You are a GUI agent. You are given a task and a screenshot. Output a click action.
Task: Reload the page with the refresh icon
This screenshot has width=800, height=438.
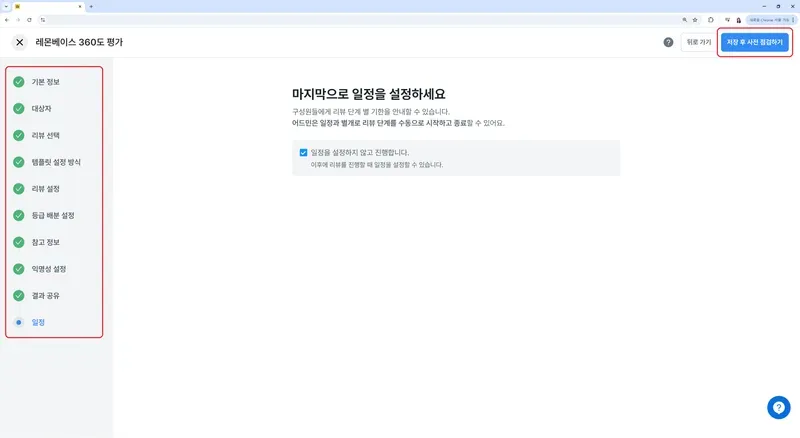29,20
